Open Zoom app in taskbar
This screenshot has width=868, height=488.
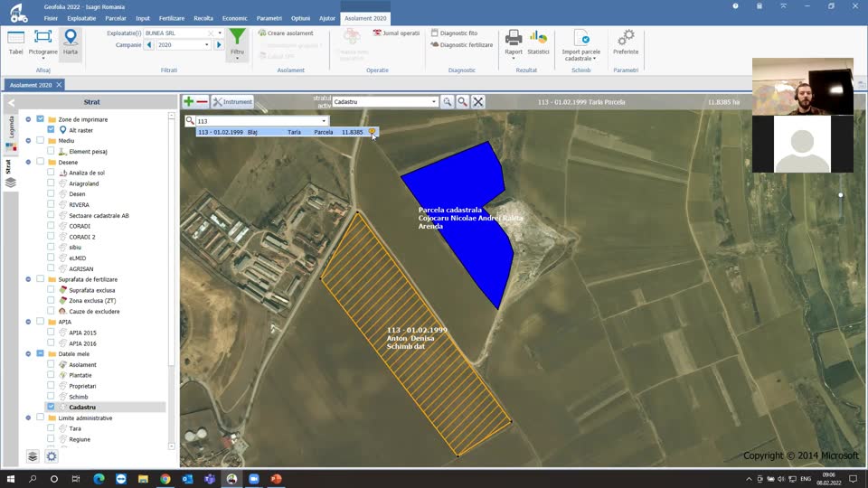pyautogui.click(x=254, y=479)
